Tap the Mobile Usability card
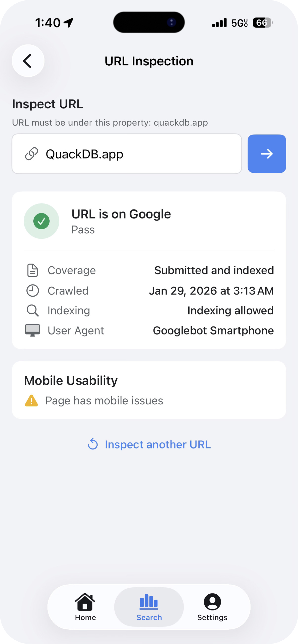The height and width of the screenshot is (644, 298). [x=149, y=390]
